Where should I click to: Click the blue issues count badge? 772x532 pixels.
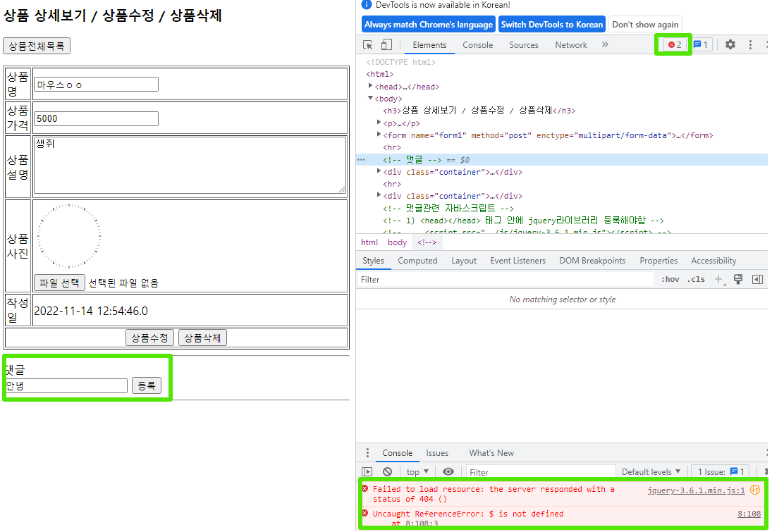point(701,45)
